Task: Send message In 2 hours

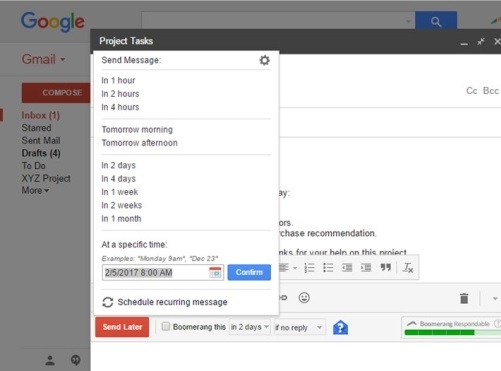Action: (x=120, y=94)
